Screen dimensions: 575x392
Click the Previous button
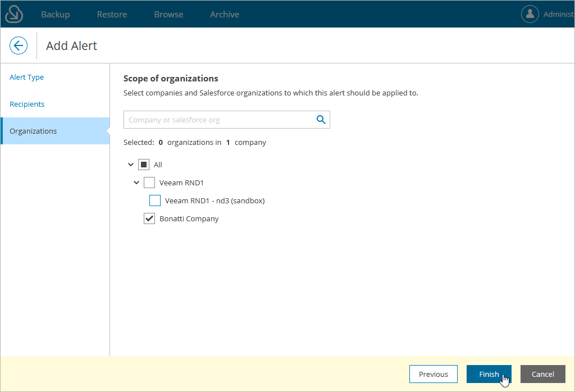coord(433,374)
